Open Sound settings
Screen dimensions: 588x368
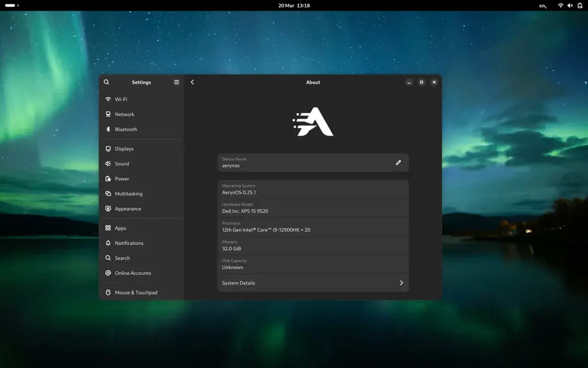[122, 163]
